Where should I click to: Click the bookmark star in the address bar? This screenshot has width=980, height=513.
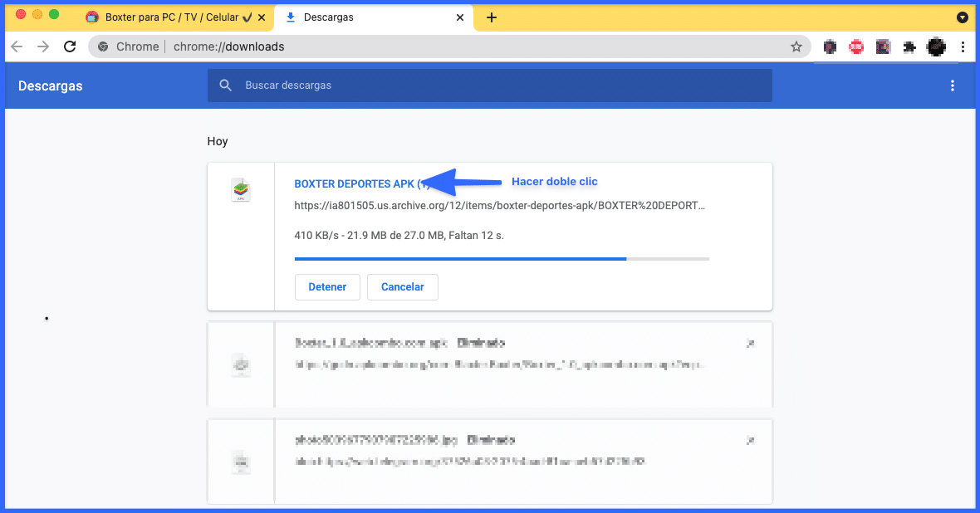(x=796, y=46)
